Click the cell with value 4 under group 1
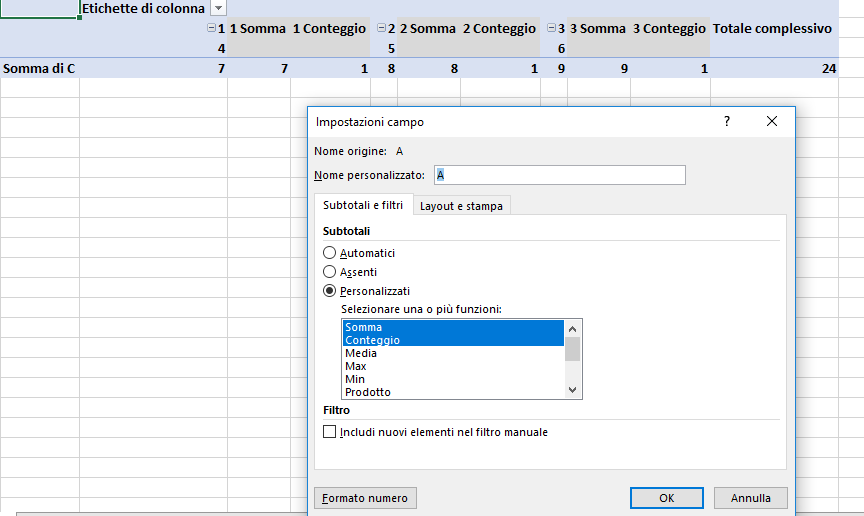Screen dimensions: 864x516 (221, 49)
